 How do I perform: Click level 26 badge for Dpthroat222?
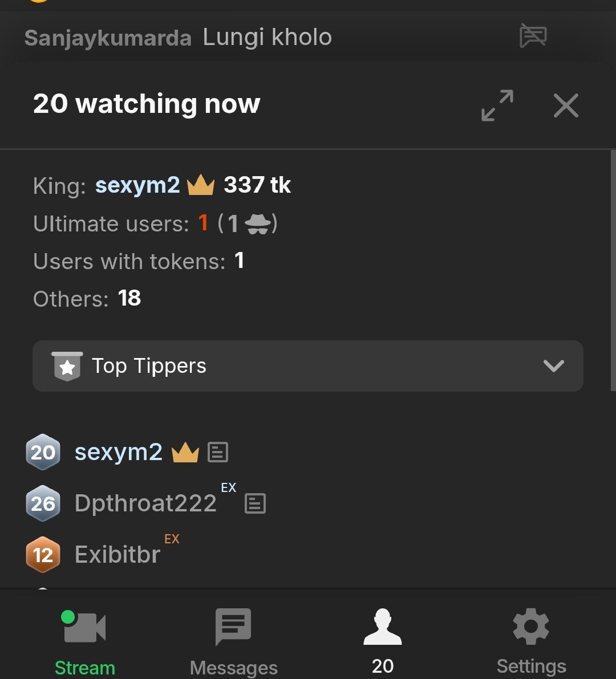click(43, 504)
